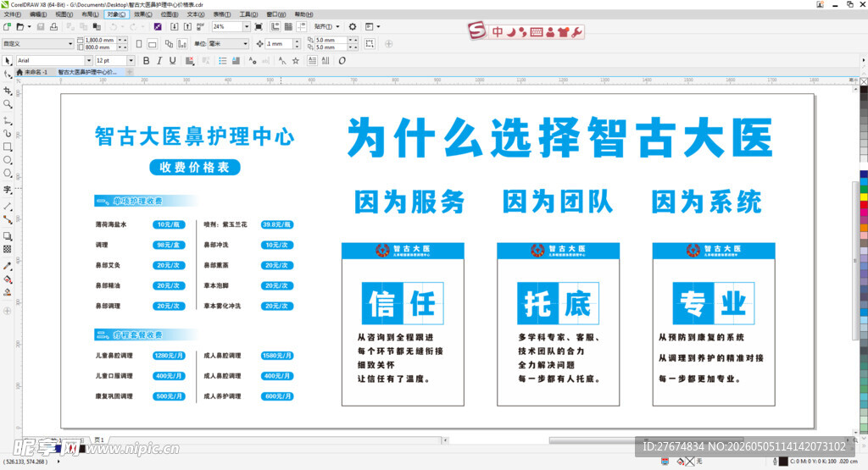Open the 文件(F) menu

point(12,14)
